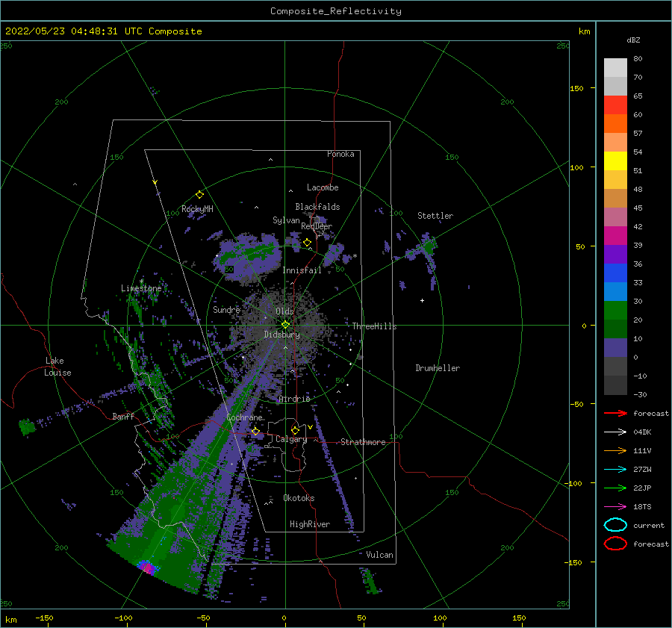Click the bright yellow swatch below 54 dBZ

[x=615, y=161]
